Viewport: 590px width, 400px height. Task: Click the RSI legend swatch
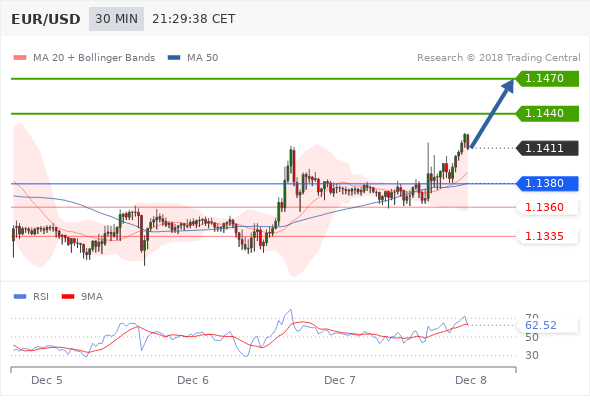coord(20,297)
